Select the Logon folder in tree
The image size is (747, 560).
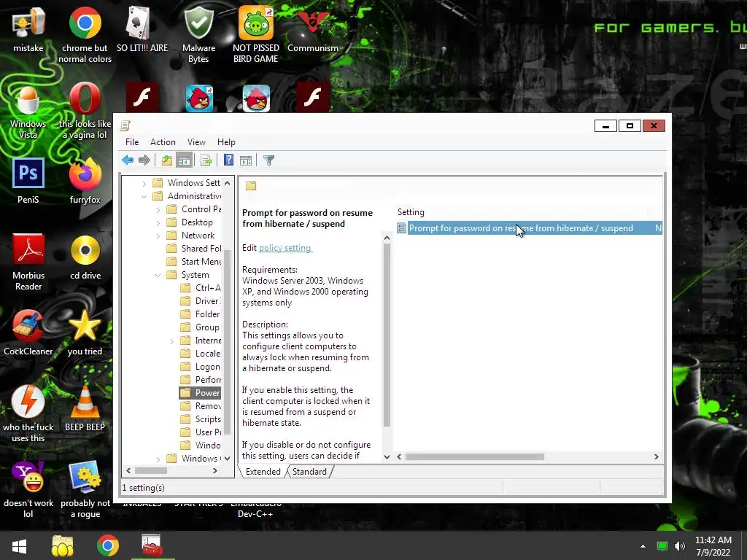(200, 367)
